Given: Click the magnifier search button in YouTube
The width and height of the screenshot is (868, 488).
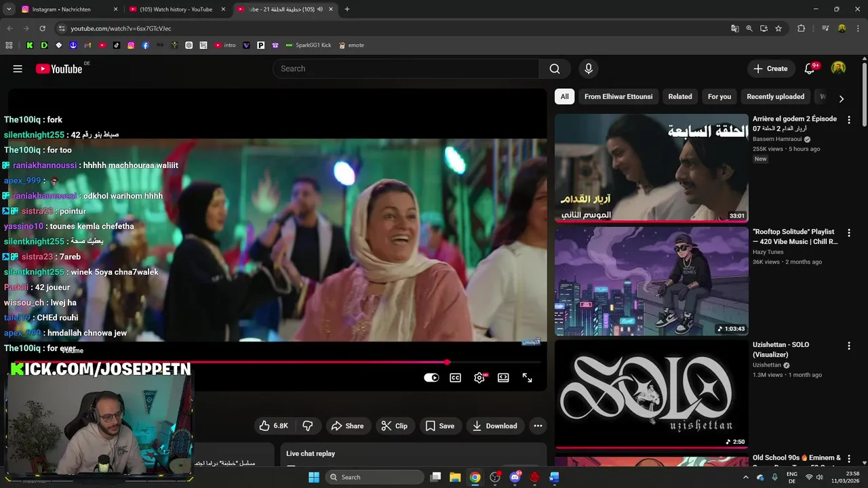Looking at the screenshot, I should click(x=555, y=68).
